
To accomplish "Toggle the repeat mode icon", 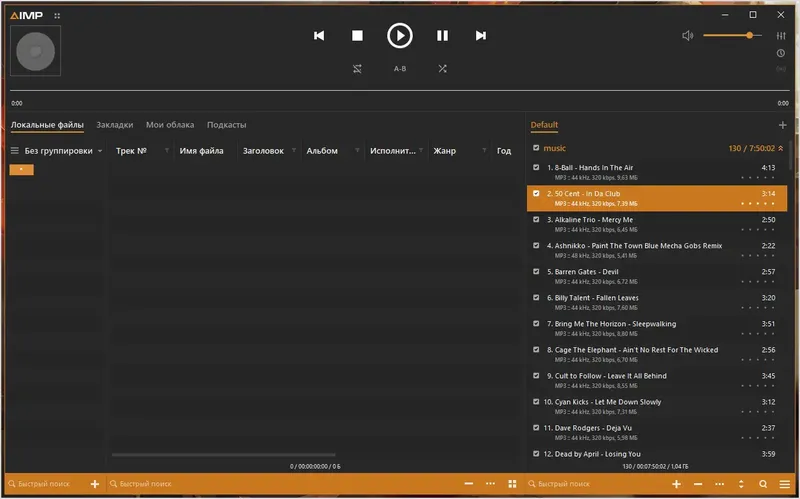I will pyautogui.click(x=357, y=69).
